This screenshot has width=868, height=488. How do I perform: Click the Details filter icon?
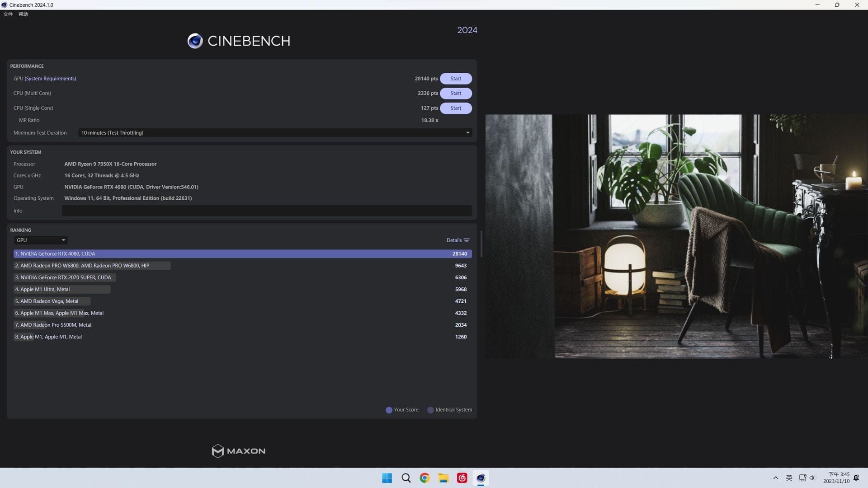[x=467, y=240]
